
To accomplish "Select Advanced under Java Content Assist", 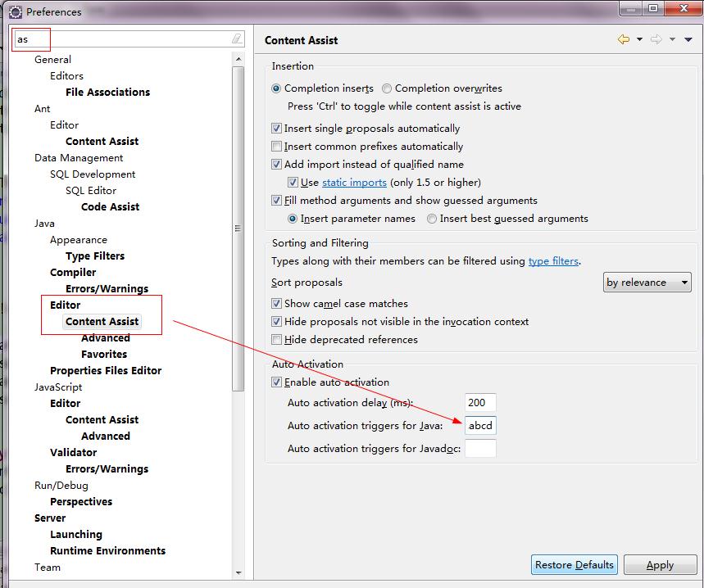I will (x=106, y=338).
